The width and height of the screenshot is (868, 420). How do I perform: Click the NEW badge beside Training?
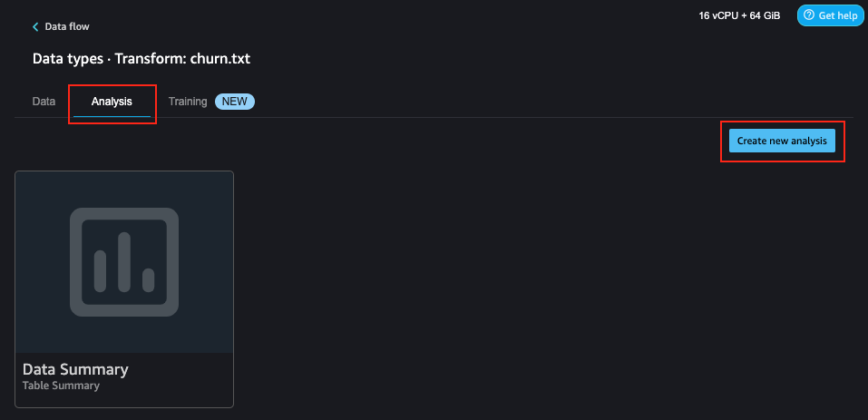coord(235,102)
